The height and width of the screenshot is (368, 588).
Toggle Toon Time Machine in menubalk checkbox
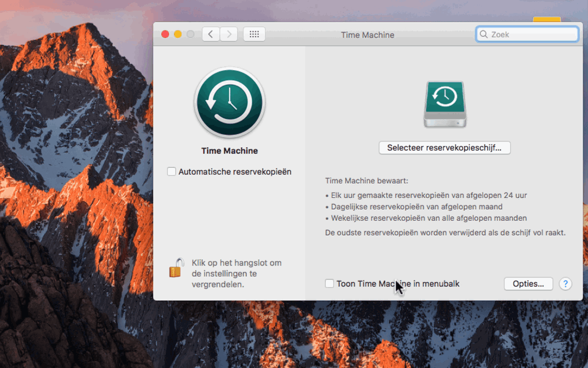coord(329,284)
